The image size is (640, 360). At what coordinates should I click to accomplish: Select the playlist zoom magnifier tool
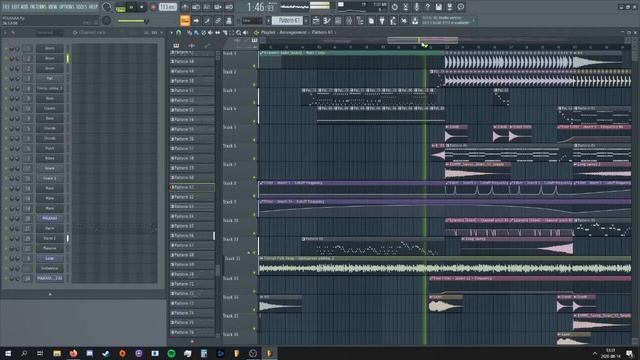click(238, 33)
